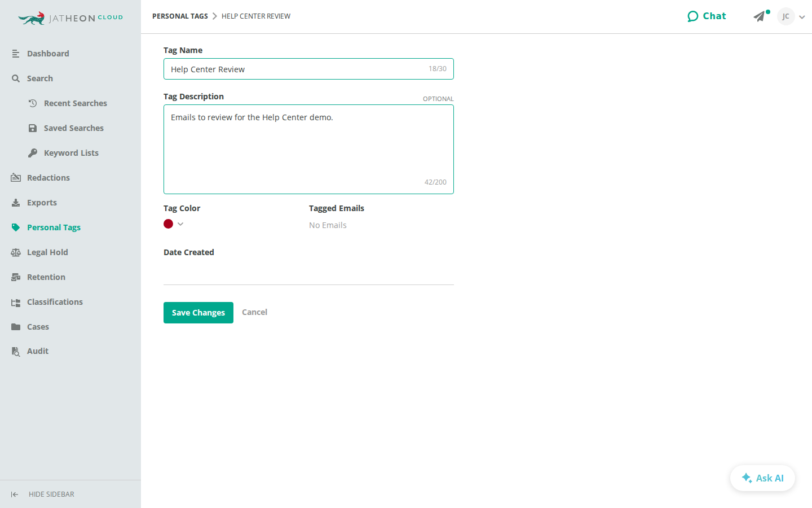Click the No Emails text

pyautogui.click(x=328, y=225)
